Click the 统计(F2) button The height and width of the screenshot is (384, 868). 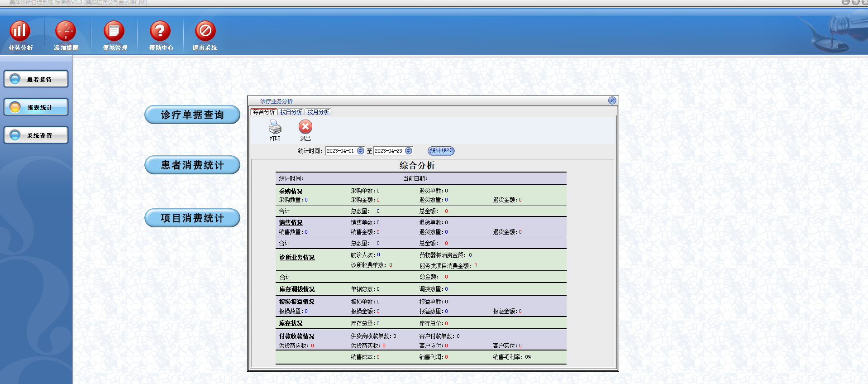pos(441,151)
